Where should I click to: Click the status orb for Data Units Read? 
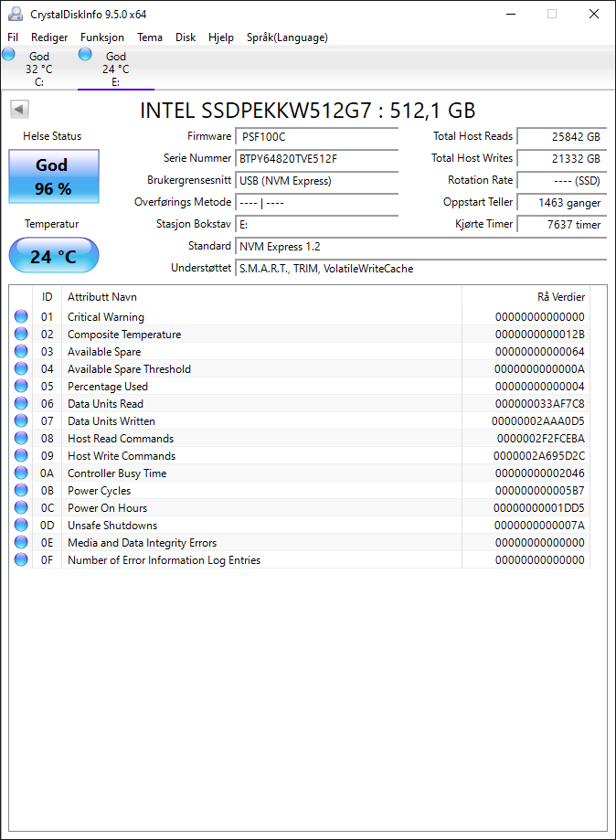tap(21, 403)
